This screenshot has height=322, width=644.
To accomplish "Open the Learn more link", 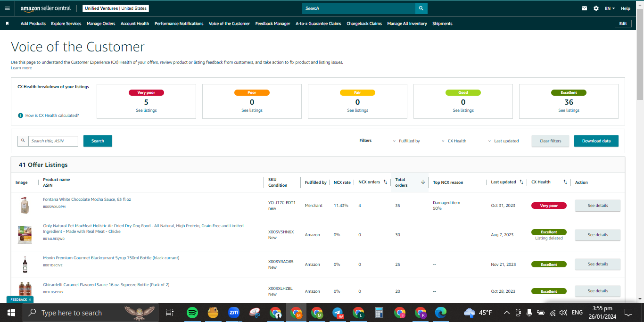I will (21, 68).
